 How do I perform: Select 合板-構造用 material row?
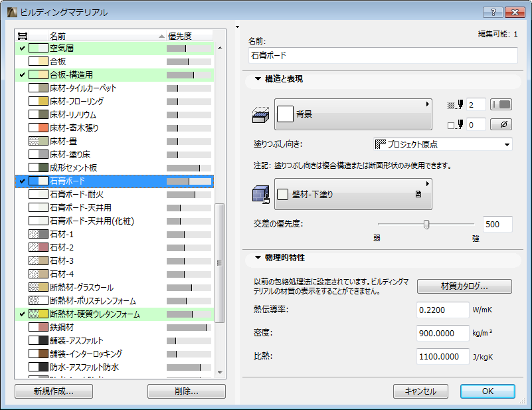(x=115, y=74)
